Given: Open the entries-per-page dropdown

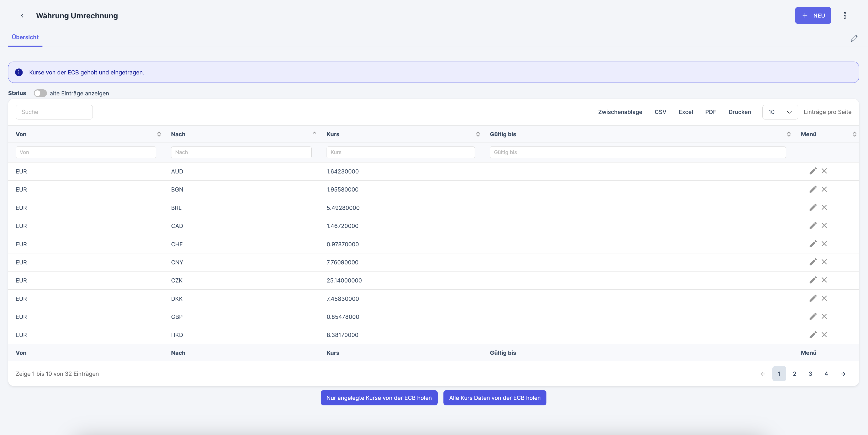Looking at the screenshot, I should click(x=780, y=112).
